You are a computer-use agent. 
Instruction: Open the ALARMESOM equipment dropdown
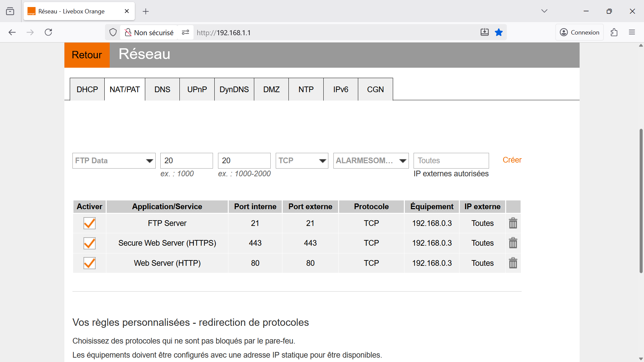pos(371,161)
